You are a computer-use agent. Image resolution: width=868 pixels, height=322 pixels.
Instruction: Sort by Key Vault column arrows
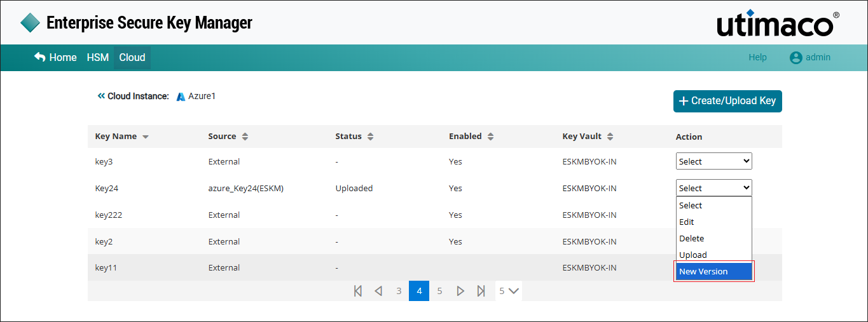(x=610, y=137)
